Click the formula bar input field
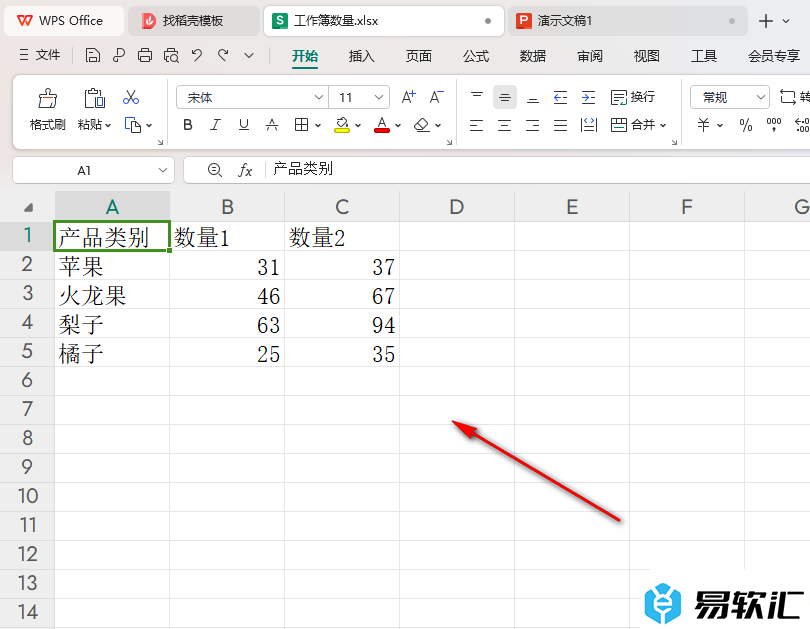Viewport: 810px width, 629px height. (x=537, y=170)
